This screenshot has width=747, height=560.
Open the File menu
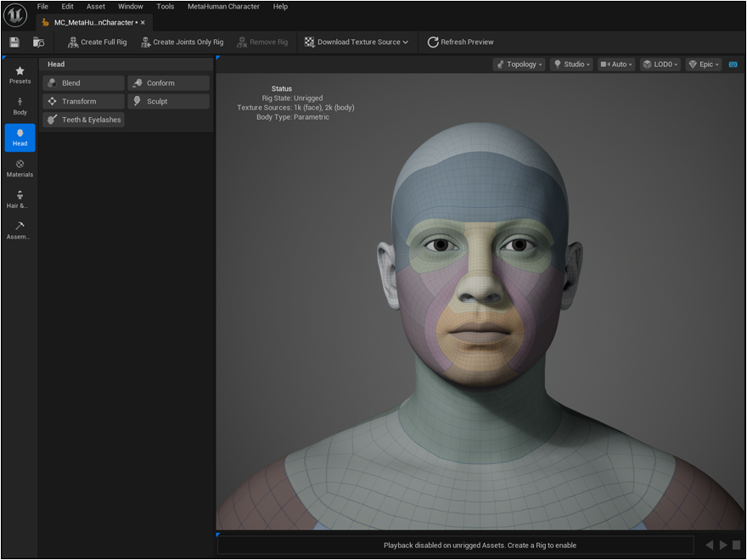[42, 7]
